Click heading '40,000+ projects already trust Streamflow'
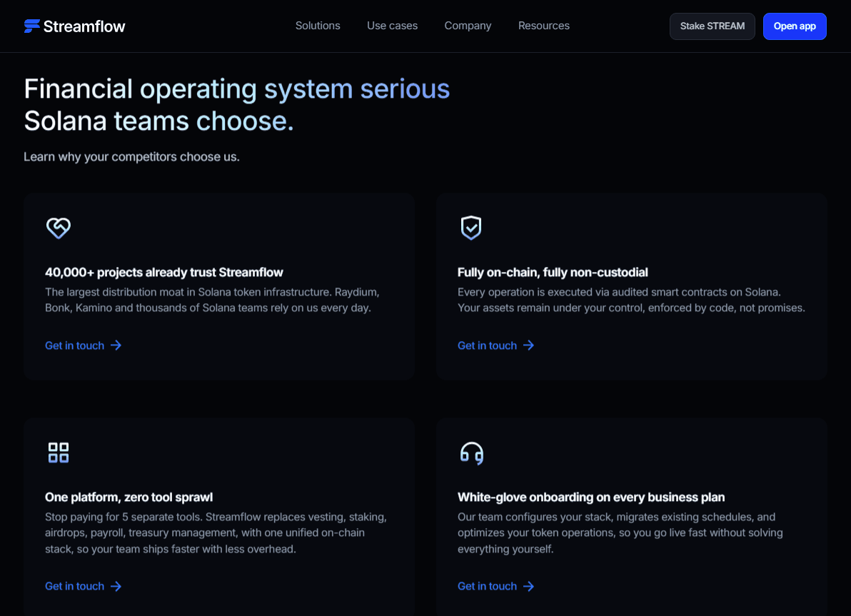Image resolution: width=851 pixels, height=616 pixels. 164,273
